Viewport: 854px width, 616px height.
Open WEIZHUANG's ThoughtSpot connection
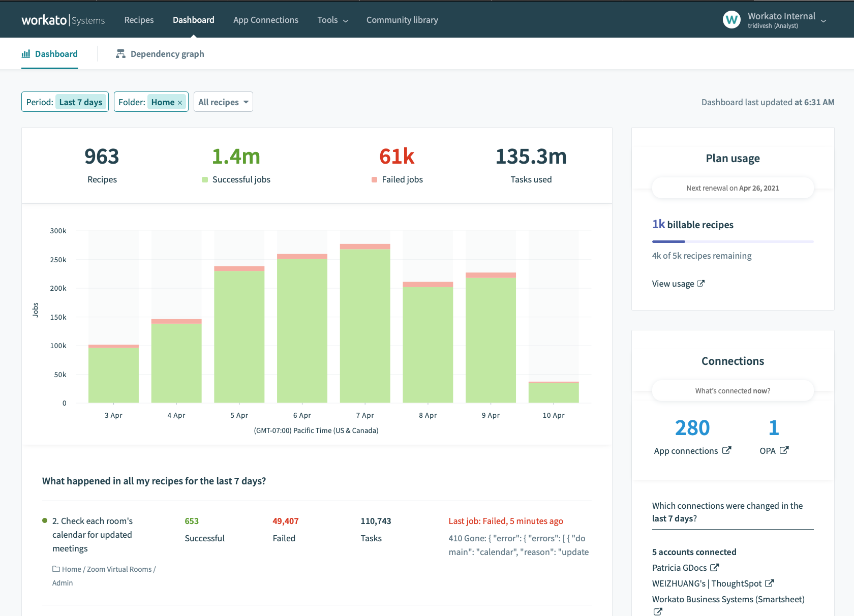coord(707,583)
